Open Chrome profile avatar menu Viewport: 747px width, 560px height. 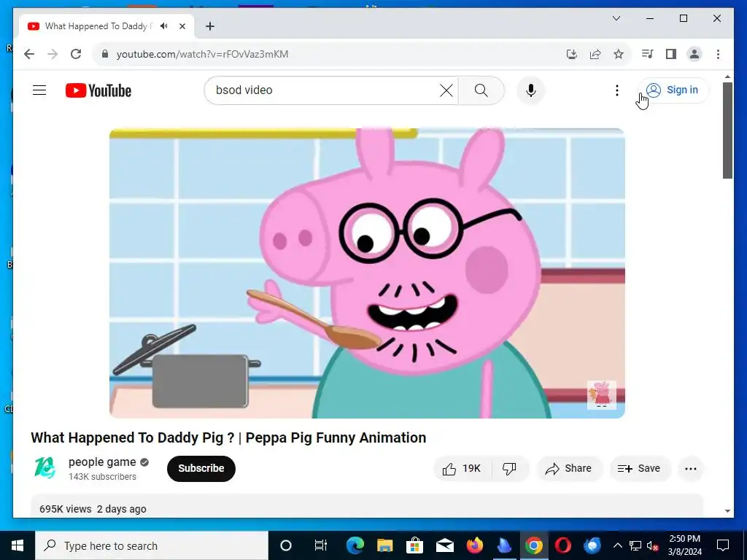pos(694,54)
